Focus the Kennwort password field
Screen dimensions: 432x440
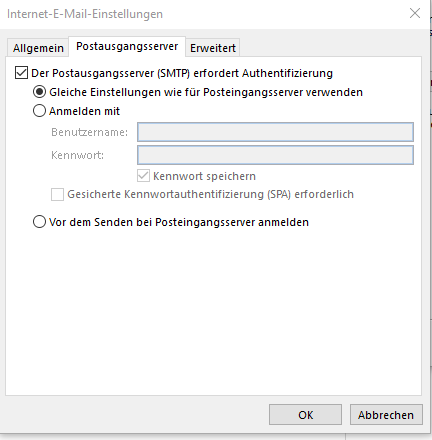[275, 155]
